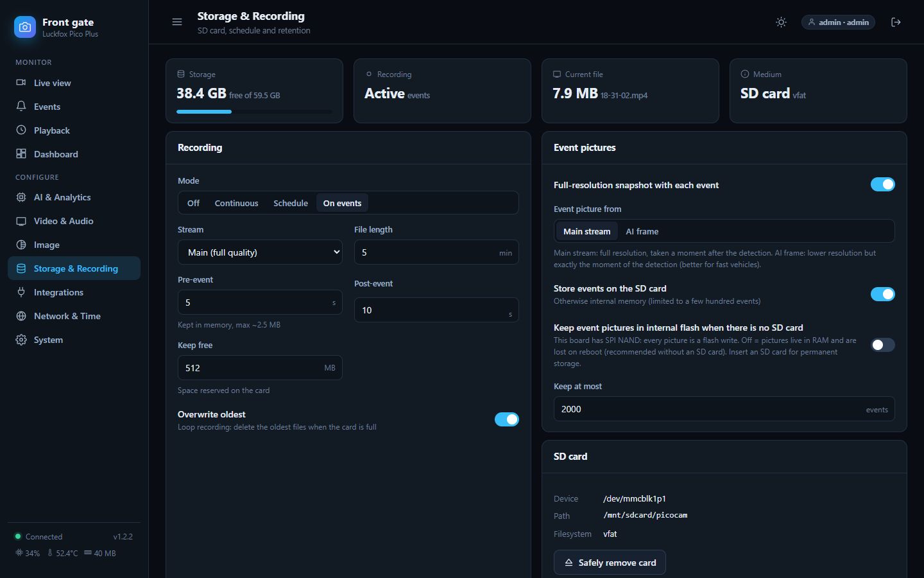
Task: Open the Playback page label
Action: coord(52,130)
